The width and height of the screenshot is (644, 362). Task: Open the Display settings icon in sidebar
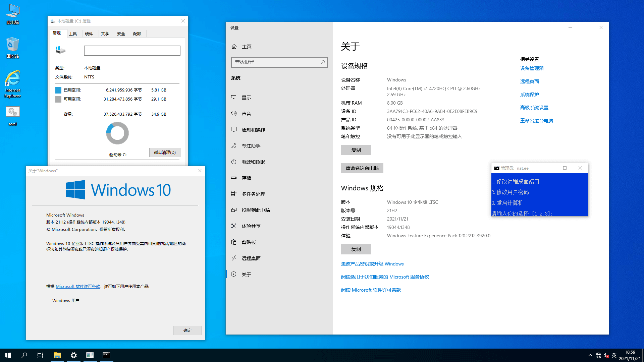click(x=234, y=97)
